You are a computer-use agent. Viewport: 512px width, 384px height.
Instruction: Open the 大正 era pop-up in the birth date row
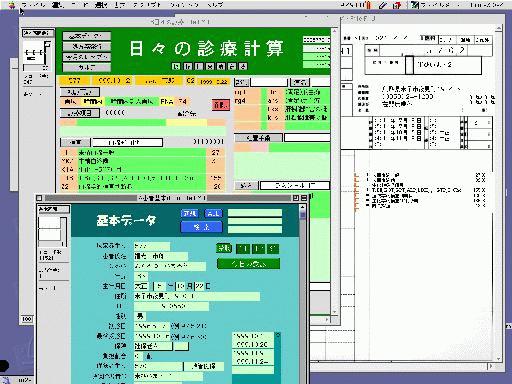pos(141,286)
